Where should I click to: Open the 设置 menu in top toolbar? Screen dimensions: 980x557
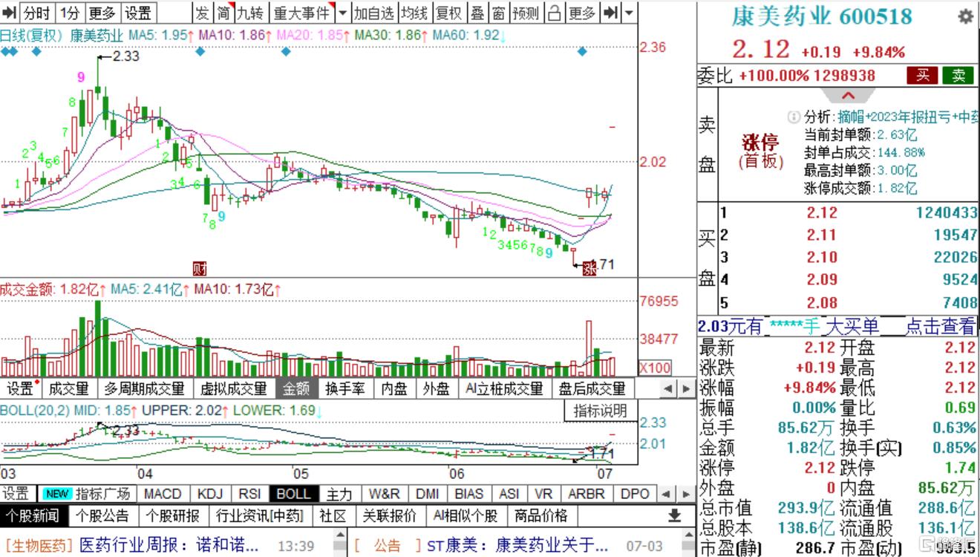[138, 12]
